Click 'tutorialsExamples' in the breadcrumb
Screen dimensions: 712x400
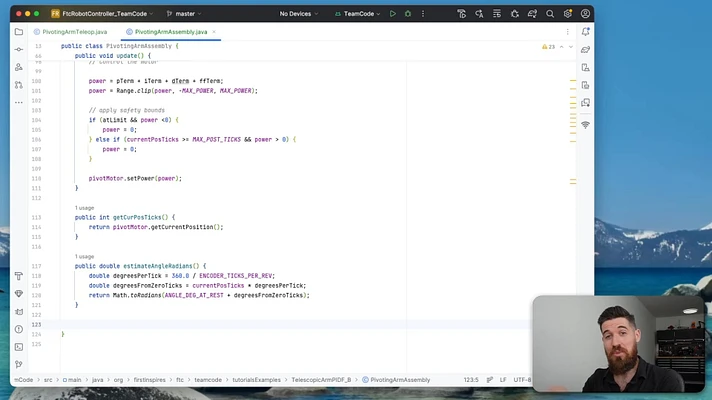pyautogui.click(x=257, y=380)
